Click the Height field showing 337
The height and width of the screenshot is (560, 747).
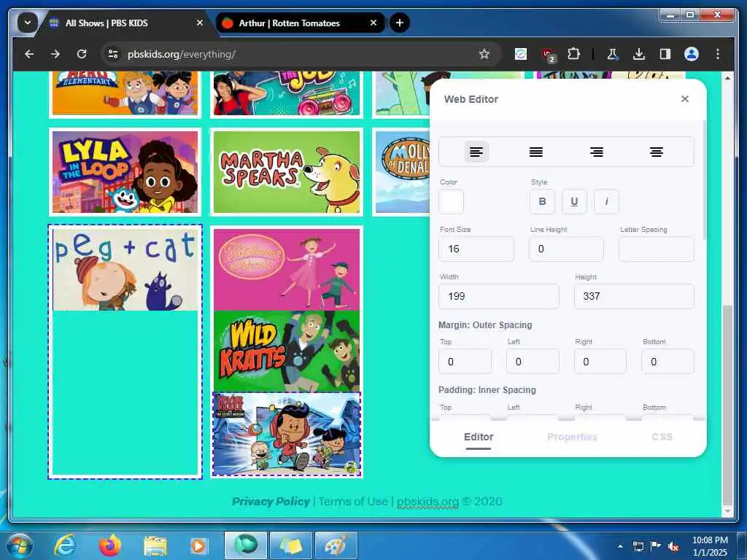point(634,296)
